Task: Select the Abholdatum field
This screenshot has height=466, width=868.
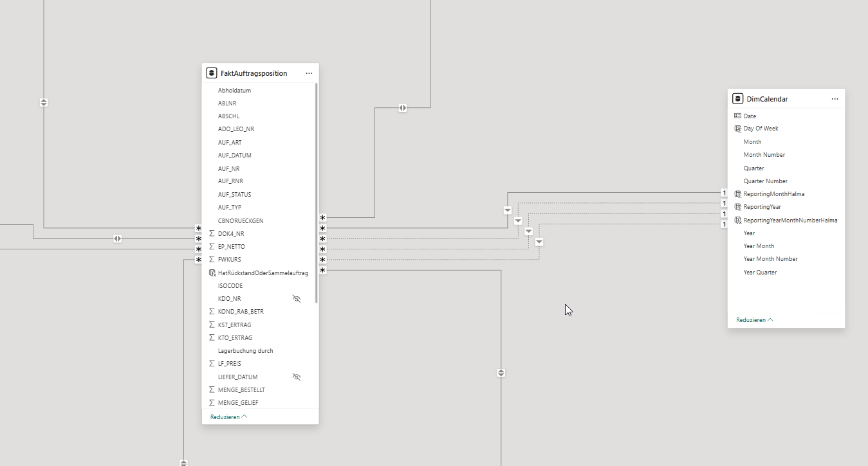Action: click(235, 91)
